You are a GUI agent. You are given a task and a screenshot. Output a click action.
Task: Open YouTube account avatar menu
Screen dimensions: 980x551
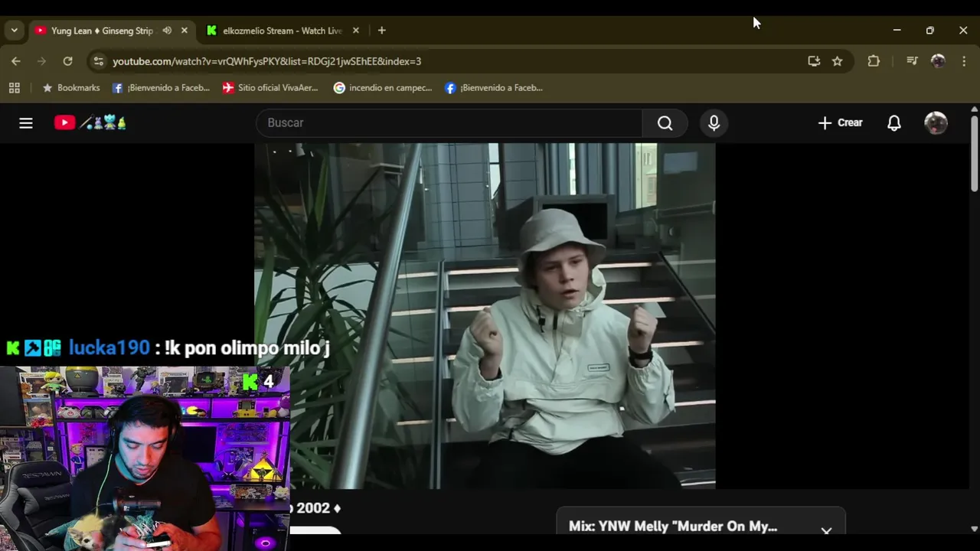[936, 122]
